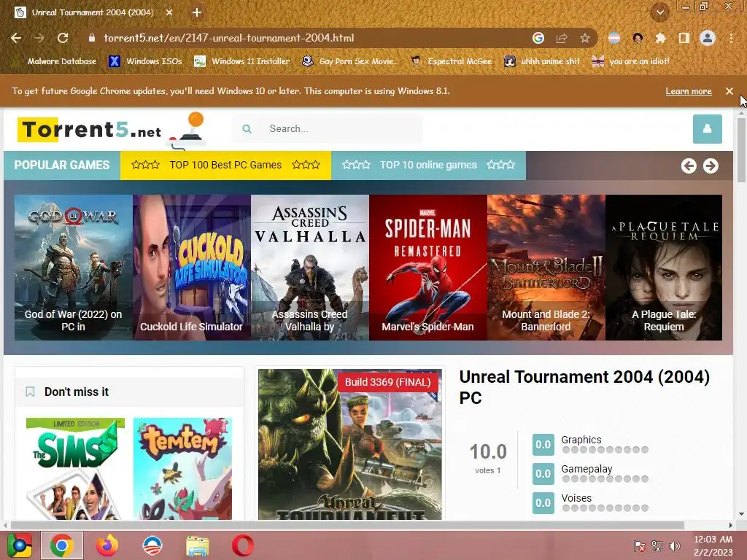
Task: Click the Build 3369 (FINAL) badge
Action: click(387, 382)
